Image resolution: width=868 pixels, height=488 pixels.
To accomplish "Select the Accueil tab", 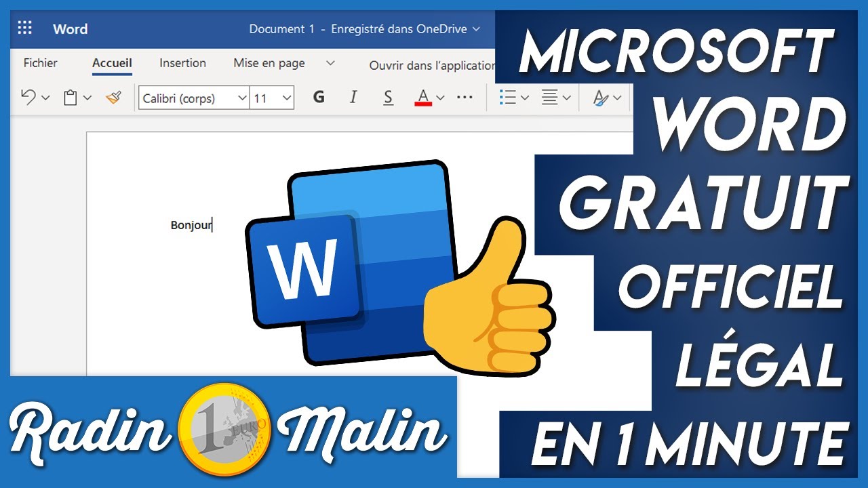I will [112, 63].
